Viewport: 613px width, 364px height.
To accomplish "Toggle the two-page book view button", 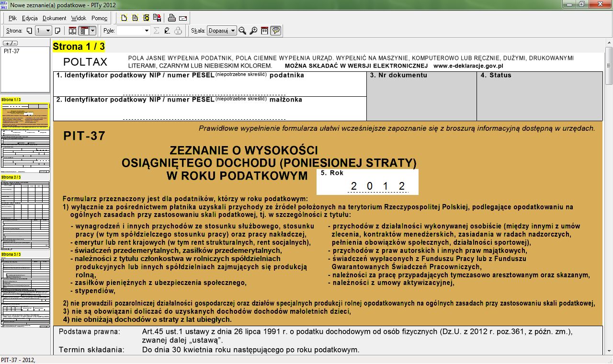I will [73, 31].
